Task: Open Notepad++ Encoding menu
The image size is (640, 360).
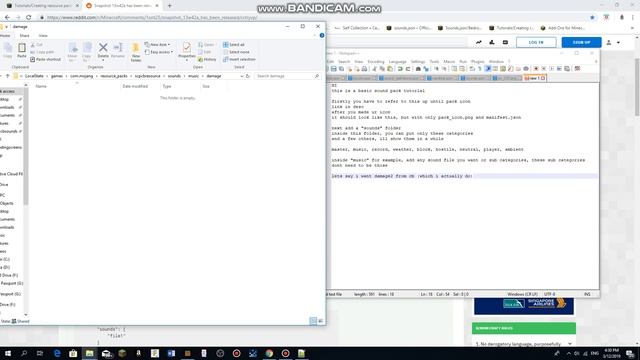Action: click(376, 61)
